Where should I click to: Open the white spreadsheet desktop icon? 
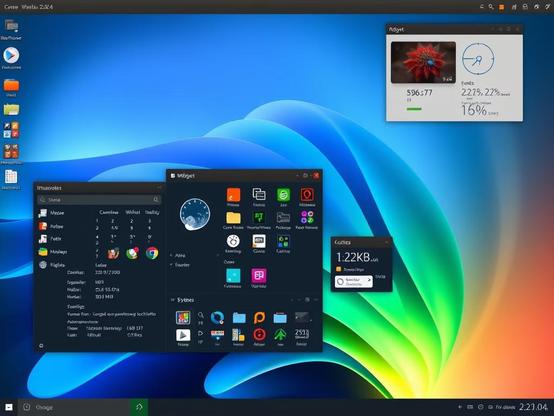pyautogui.click(x=11, y=177)
